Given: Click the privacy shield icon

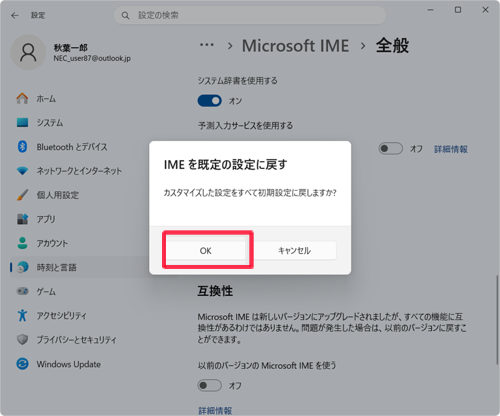Looking at the screenshot, I should coord(22,339).
